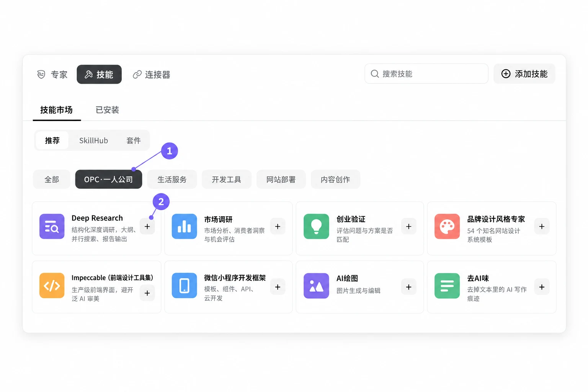This screenshot has width=588, height=392.
Task: Add the 去AI味 skill with plus
Action: click(542, 287)
